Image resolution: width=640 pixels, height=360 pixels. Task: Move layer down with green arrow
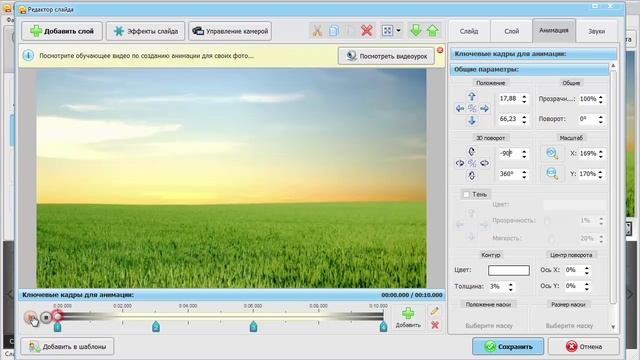(x=416, y=31)
